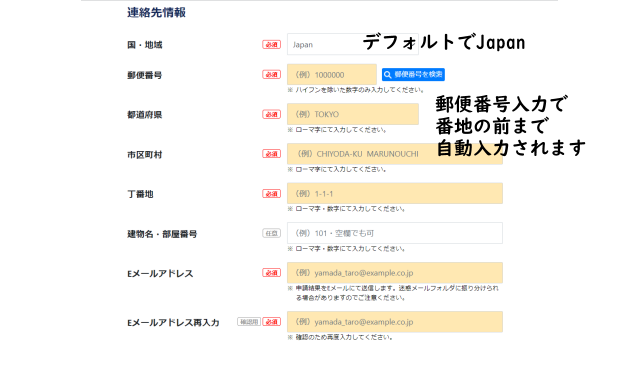Click the 必須 badge next to 郵便番号
This screenshot has height=371, width=640.
[271, 75]
